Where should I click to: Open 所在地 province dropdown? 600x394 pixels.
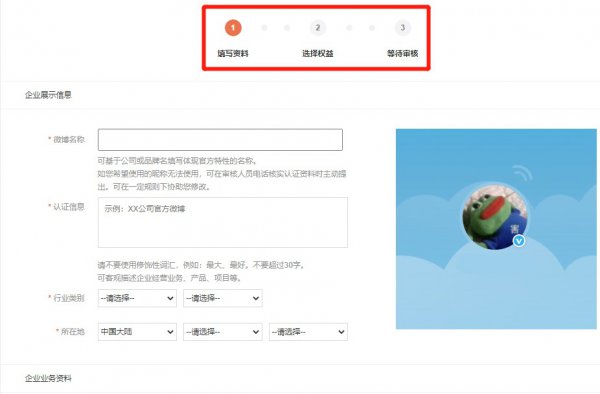[x=223, y=332]
